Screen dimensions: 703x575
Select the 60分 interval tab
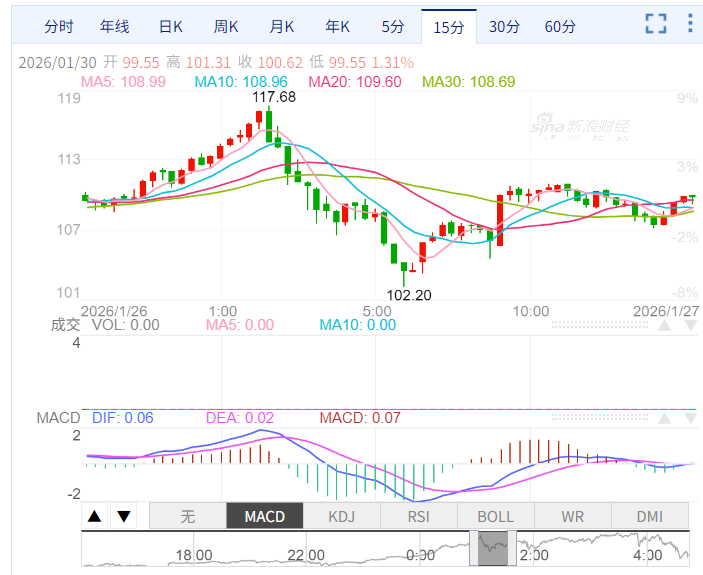click(560, 26)
